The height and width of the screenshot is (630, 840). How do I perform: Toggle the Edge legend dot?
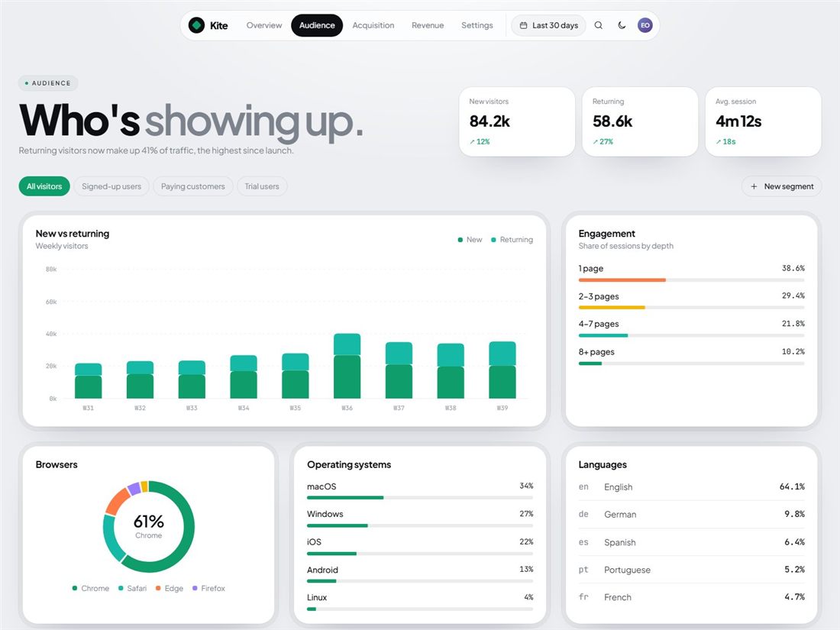click(158, 588)
